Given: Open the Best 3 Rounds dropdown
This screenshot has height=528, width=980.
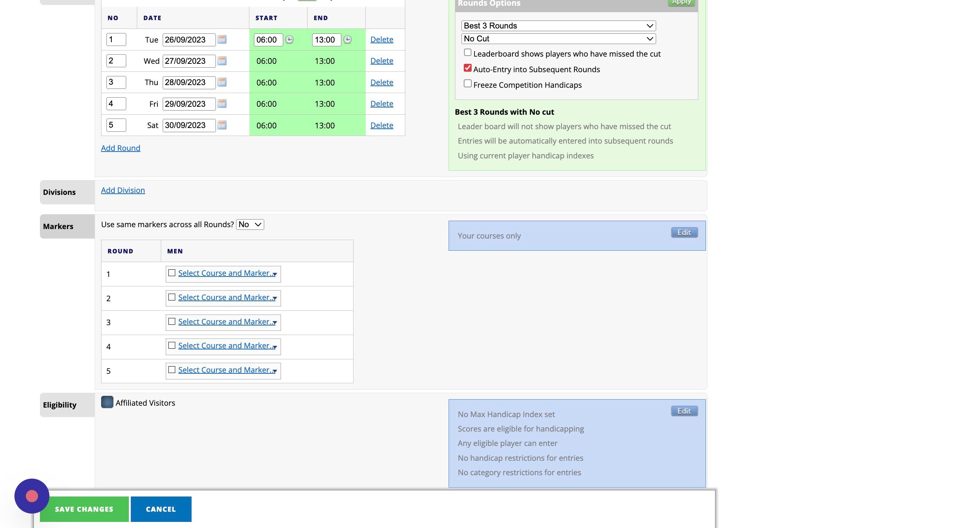Looking at the screenshot, I should coord(558,26).
